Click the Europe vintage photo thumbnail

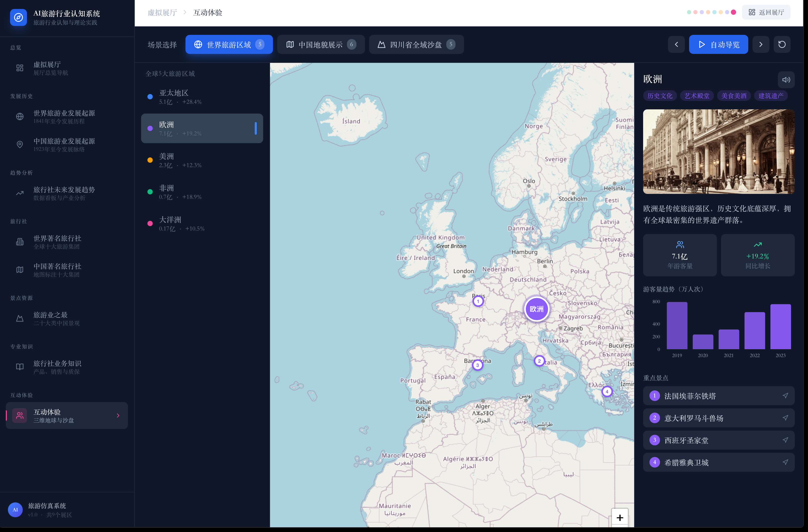[x=718, y=151]
